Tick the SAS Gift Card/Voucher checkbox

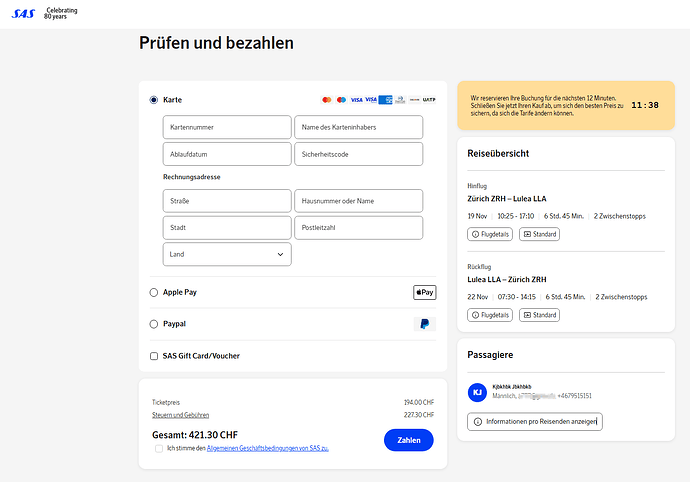154,356
